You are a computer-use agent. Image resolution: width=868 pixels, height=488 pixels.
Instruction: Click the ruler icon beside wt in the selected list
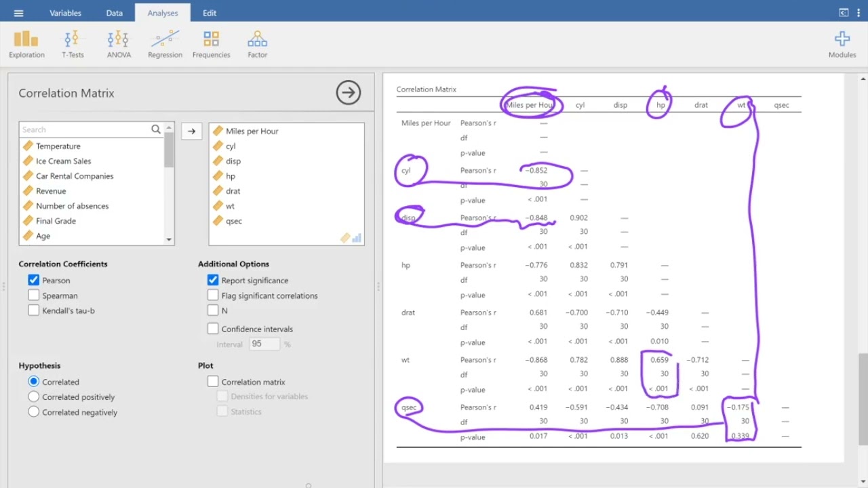click(x=218, y=205)
